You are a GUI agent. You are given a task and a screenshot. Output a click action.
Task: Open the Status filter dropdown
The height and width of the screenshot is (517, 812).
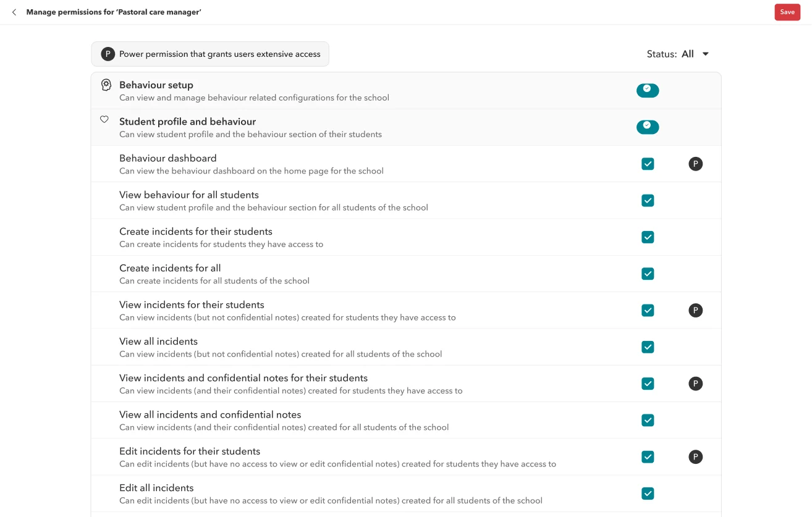678,54
